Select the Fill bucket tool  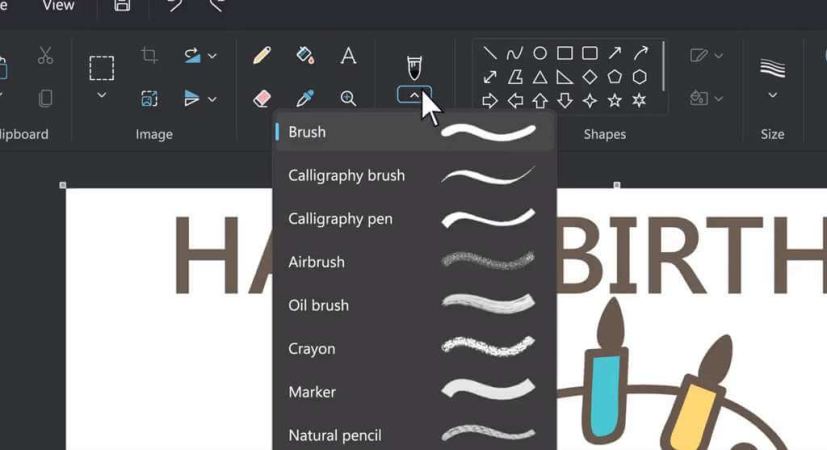[305, 55]
